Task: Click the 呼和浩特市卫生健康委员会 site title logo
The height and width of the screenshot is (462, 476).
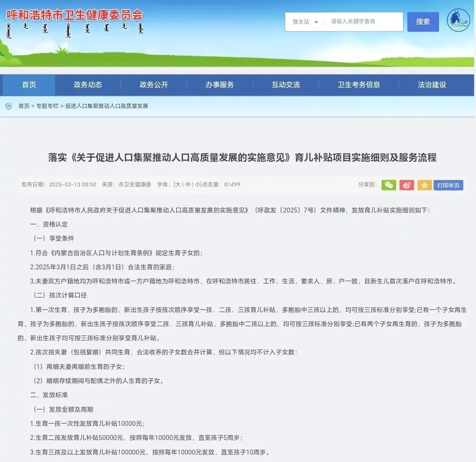Action: coord(75,15)
